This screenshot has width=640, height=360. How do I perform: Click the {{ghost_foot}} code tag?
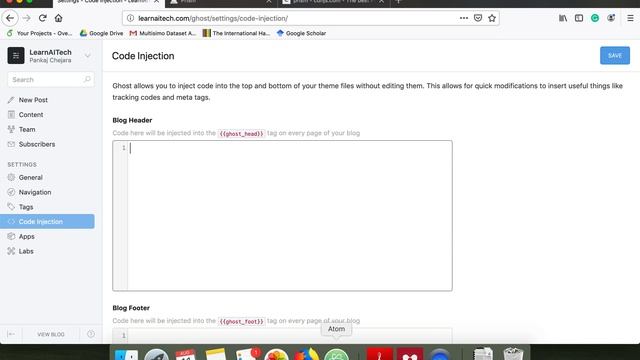click(242, 321)
